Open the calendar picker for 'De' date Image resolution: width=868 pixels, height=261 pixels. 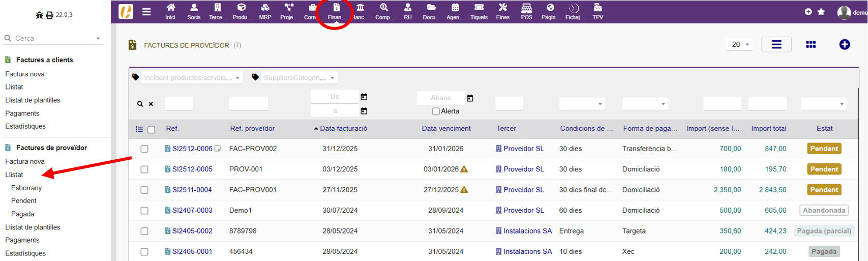(364, 97)
